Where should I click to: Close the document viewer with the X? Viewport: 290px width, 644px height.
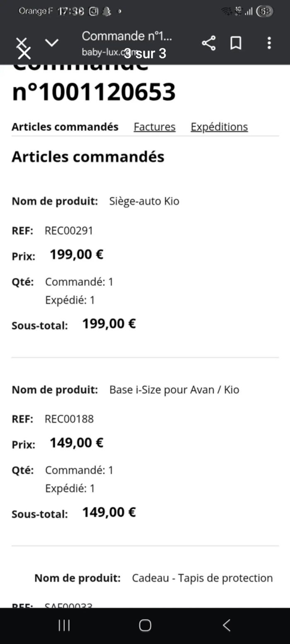click(x=22, y=43)
